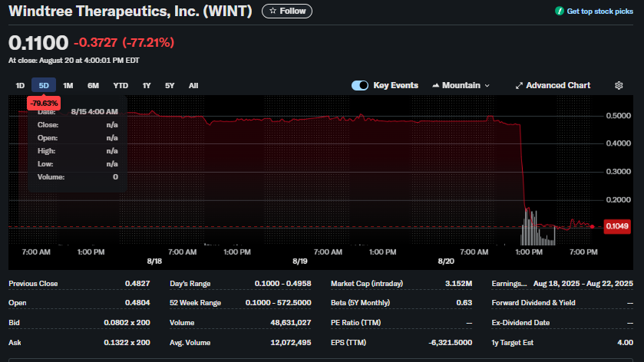Click the At close August 20 timestamp
The height and width of the screenshot is (362, 644).
coord(74,61)
